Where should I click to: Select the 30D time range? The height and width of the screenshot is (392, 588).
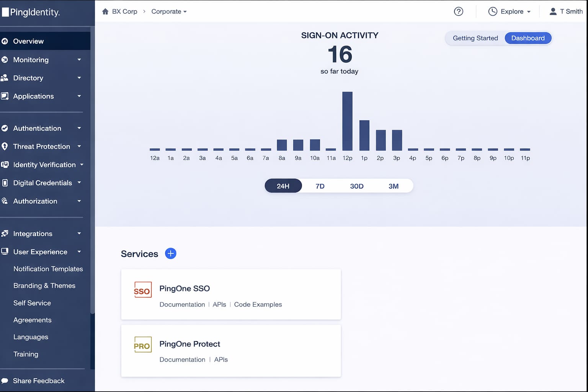click(x=357, y=186)
